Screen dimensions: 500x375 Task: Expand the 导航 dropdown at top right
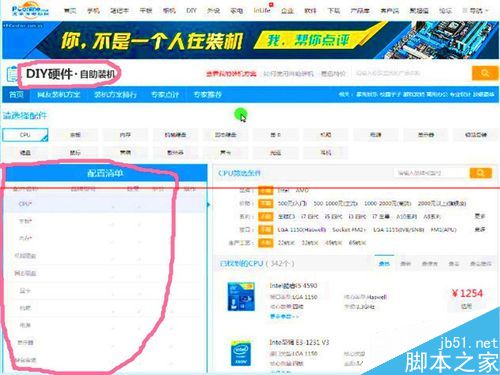pyautogui.click(x=475, y=11)
